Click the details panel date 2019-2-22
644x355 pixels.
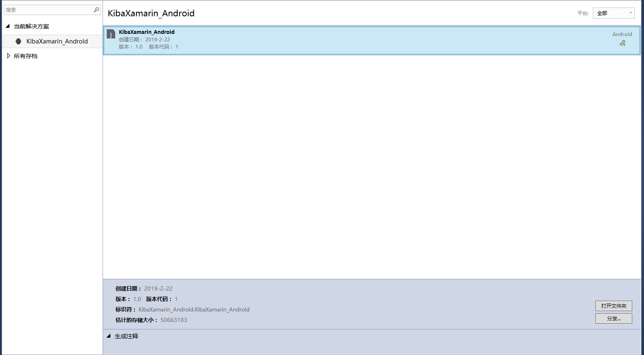click(x=158, y=289)
